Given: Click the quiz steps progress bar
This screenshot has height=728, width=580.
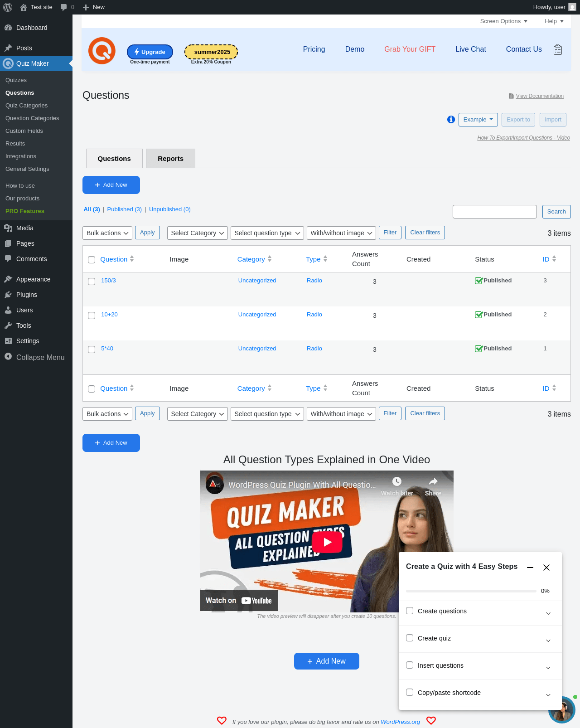Looking at the screenshot, I should [471, 591].
